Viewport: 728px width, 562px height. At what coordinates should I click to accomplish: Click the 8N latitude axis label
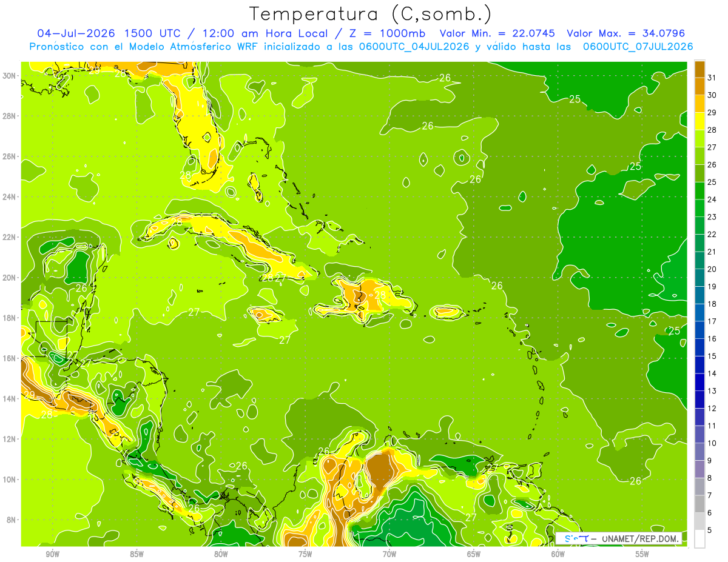click(x=12, y=520)
